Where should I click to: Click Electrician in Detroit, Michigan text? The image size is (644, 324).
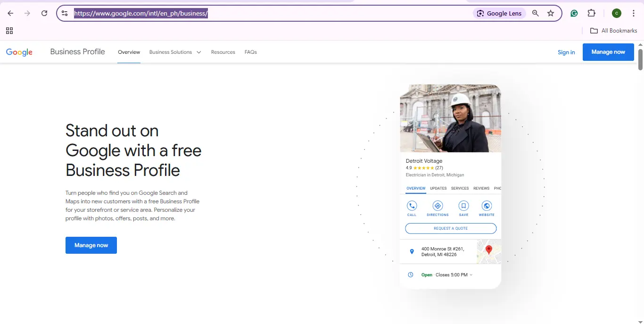(435, 175)
